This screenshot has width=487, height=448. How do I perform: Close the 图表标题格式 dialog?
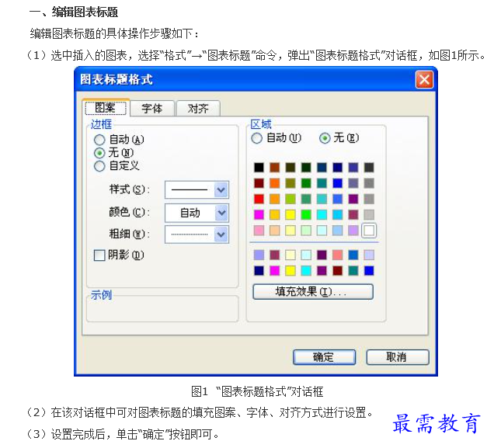pyautogui.click(x=424, y=80)
